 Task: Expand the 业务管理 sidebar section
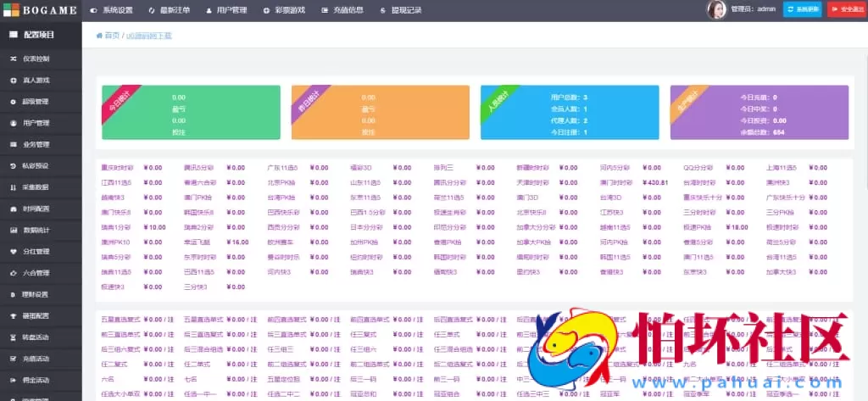(36, 145)
